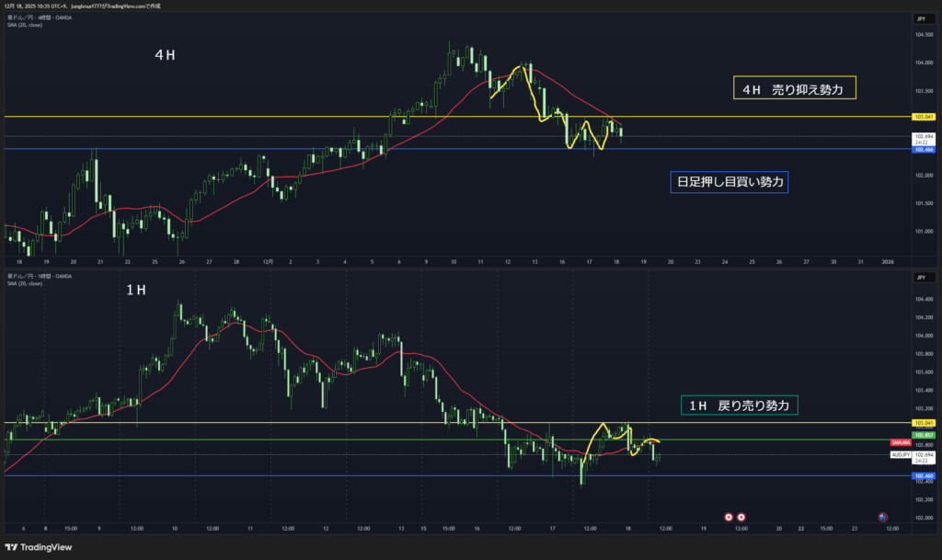Select the blue 102.460 price label in the 1H chart

pos(922,476)
